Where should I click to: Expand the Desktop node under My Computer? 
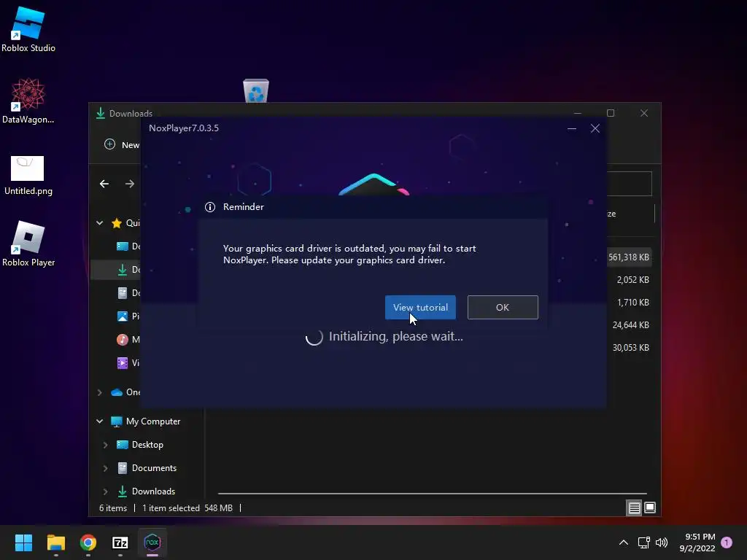click(x=105, y=445)
